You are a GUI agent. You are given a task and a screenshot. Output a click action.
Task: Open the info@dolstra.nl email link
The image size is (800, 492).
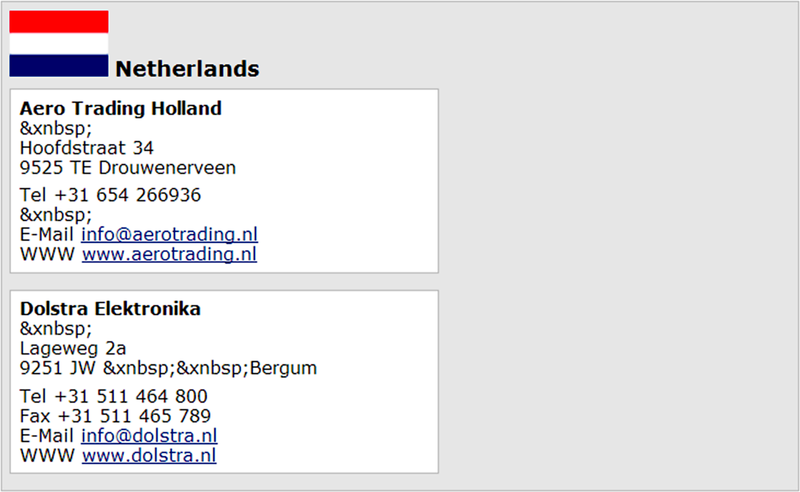[x=149, y=435]
